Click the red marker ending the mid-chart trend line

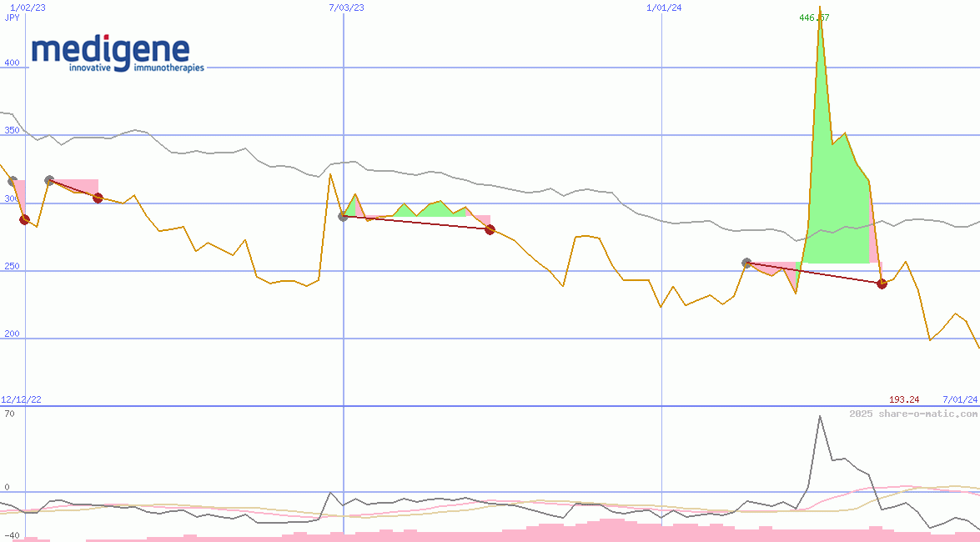coord(490,229)
